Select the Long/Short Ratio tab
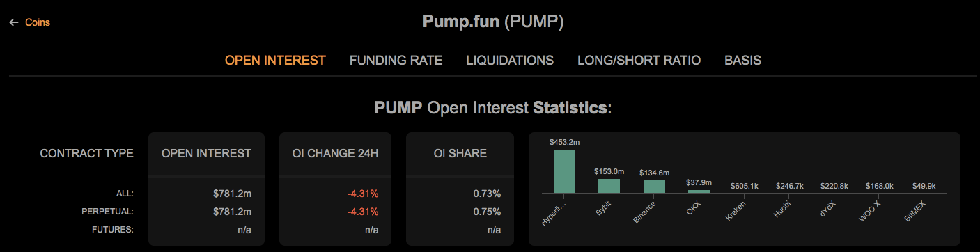The width and height of the screenshot is (980, 252). [639, 60]
